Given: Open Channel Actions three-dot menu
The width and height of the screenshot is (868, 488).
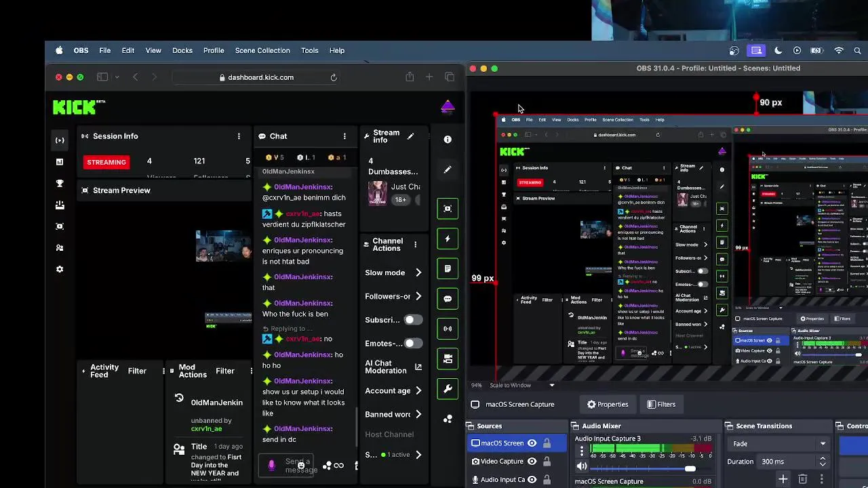Looking at the screenshot, I should click(x=416, y=245).
